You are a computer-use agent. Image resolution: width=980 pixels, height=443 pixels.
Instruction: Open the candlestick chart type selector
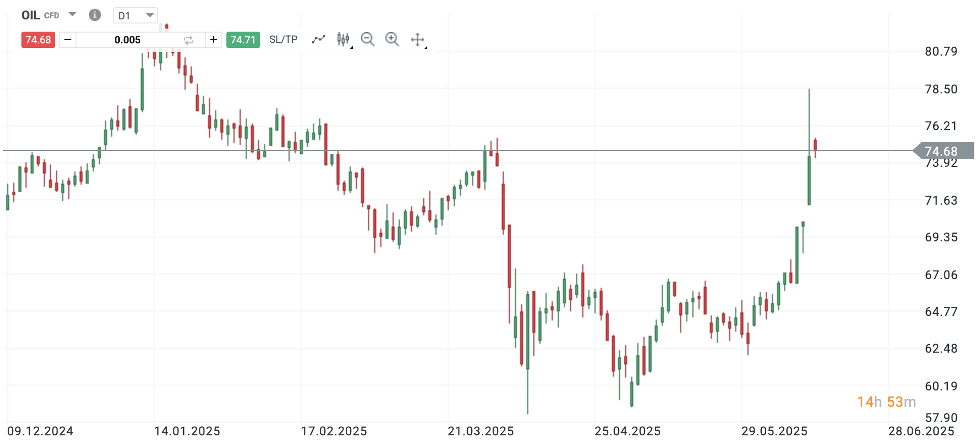344,40
